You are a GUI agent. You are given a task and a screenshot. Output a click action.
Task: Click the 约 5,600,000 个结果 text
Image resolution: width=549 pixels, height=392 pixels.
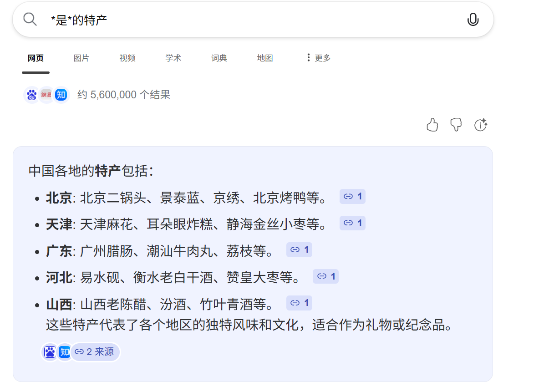(124, 95)
